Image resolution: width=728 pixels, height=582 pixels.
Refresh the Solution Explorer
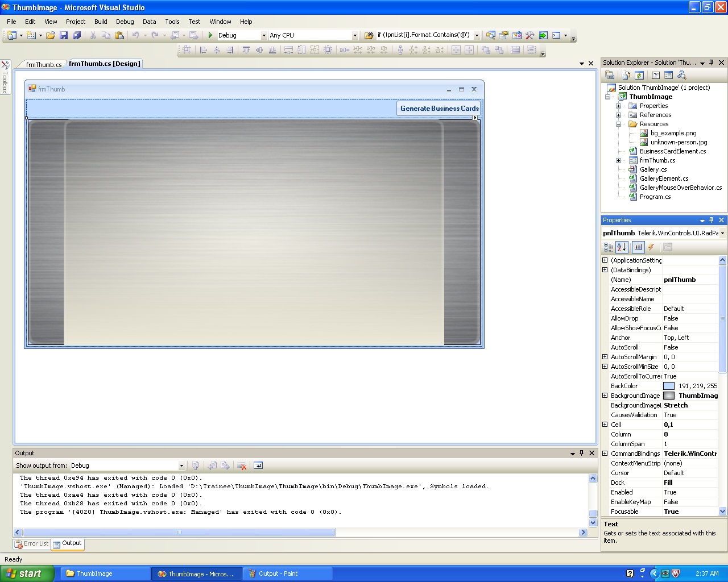tap(639, 75)
